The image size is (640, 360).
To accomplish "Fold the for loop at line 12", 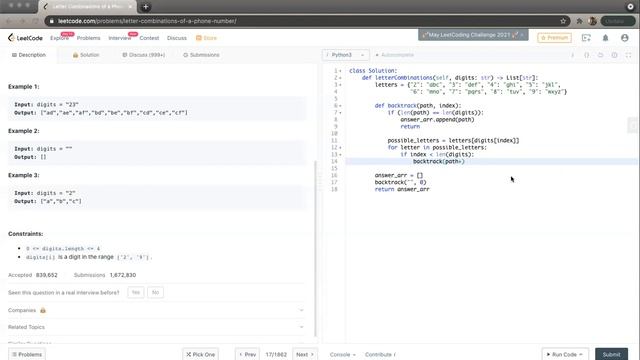I will click(x=340, y=147).
